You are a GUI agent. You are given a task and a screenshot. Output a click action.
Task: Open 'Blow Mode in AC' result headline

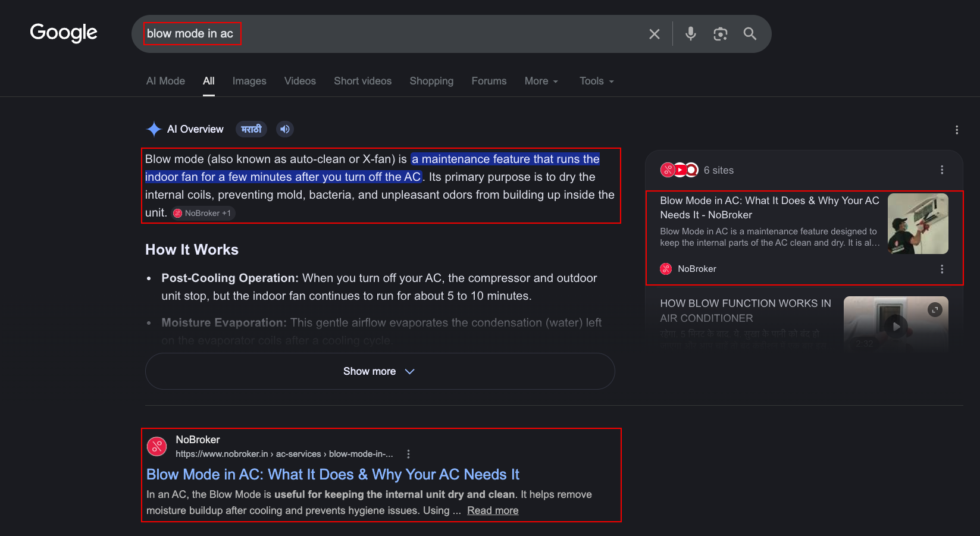[333, 474]
